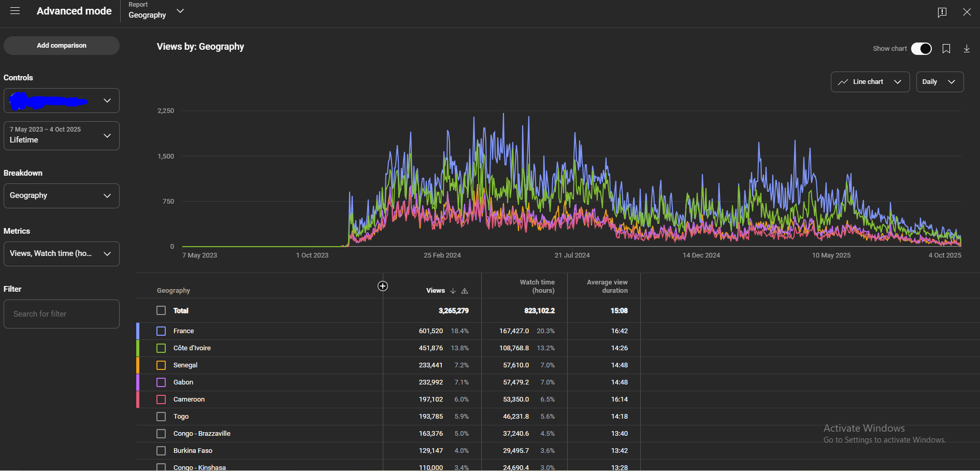Viewport: 980px width, 471px height.
Task: Click the Search for filter field
Action: click(x=62, y=314)
